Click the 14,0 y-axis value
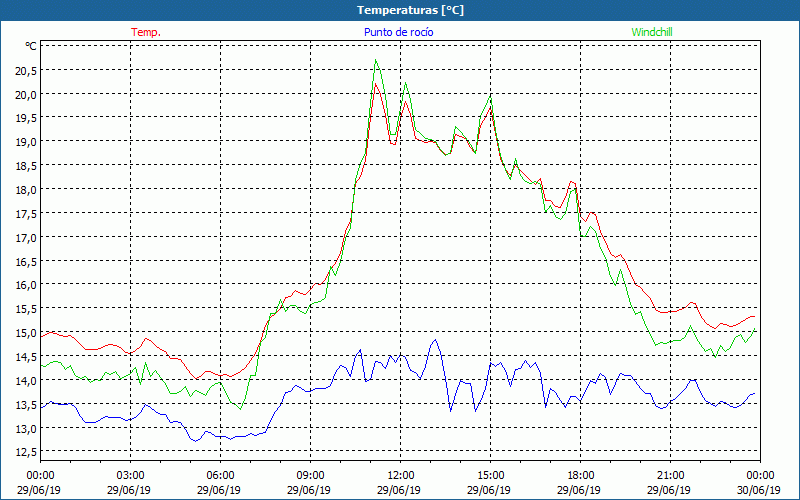The image size is (800, 500). click(27, 381)
